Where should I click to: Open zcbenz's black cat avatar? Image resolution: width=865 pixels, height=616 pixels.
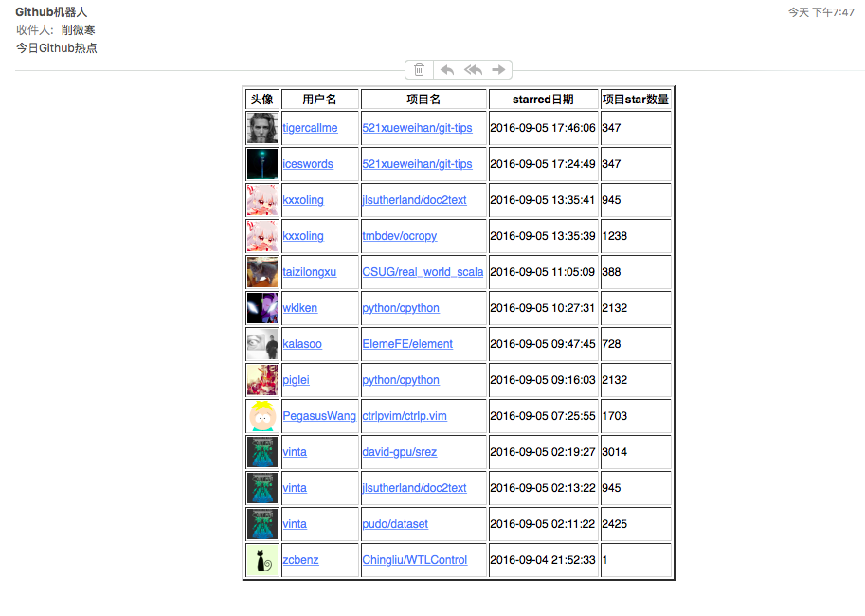pos(262,560)
